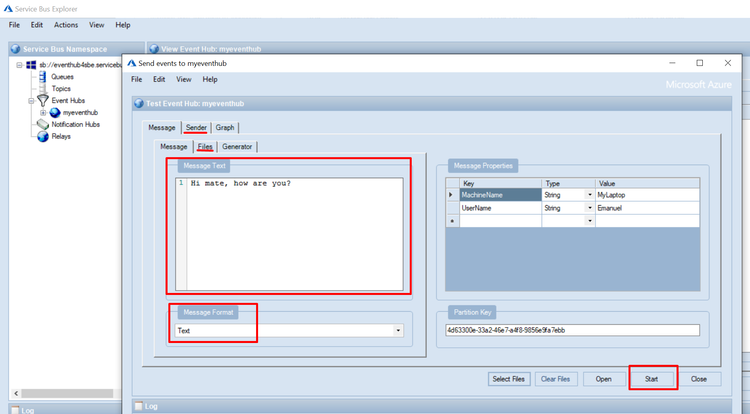Viewport: 750px width, 414px height.
Task: Click the Test Event Hub header globe icon
Action: [x=139, y=103]
